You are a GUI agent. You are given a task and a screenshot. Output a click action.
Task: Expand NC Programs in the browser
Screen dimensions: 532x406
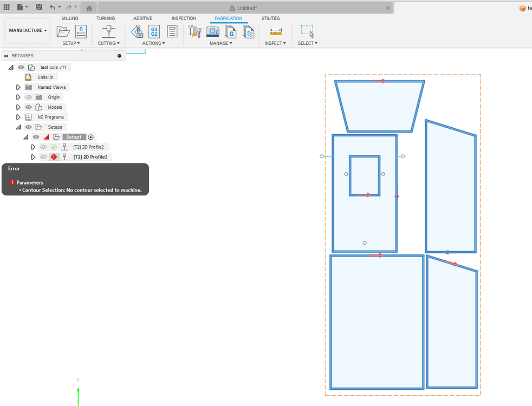(x=18, y=117)
